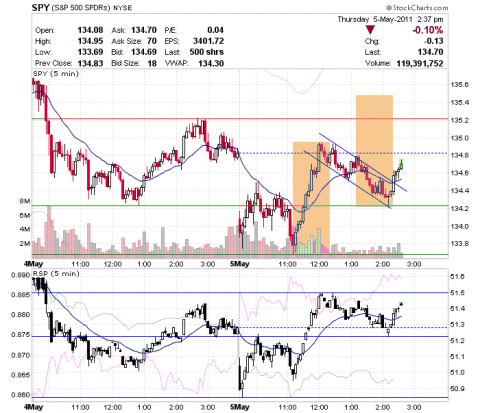Screen dimensions: 480x413
Task: Click the 8M volume scale label
Action: tap(25, 201)
